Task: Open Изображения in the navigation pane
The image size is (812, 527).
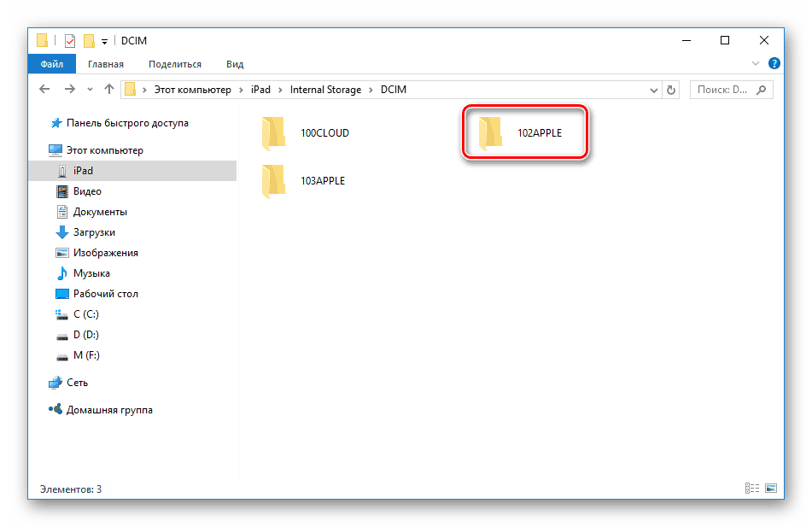Action: click(x=96, y=253)
